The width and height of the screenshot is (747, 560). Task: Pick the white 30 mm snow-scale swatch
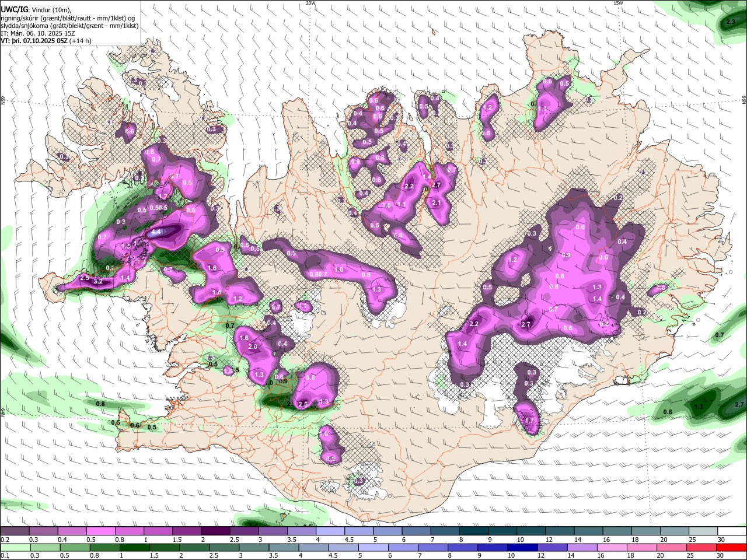point(731,531)
